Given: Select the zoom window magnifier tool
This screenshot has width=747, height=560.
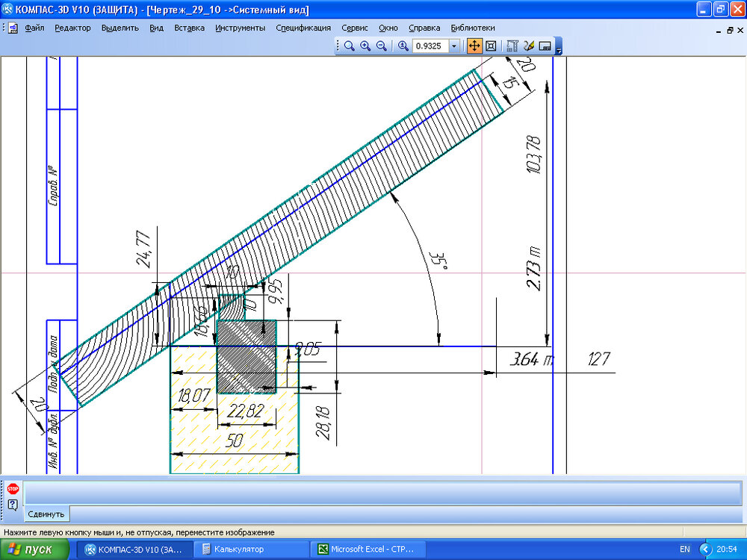Looking at the screenshot, I should coord(349,46).
